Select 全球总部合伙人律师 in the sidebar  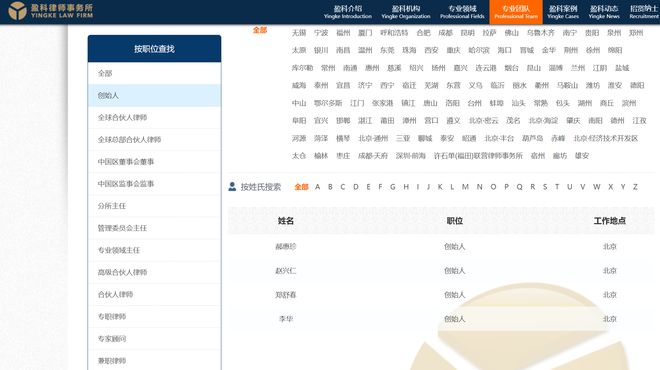click(x=154, y=140)
